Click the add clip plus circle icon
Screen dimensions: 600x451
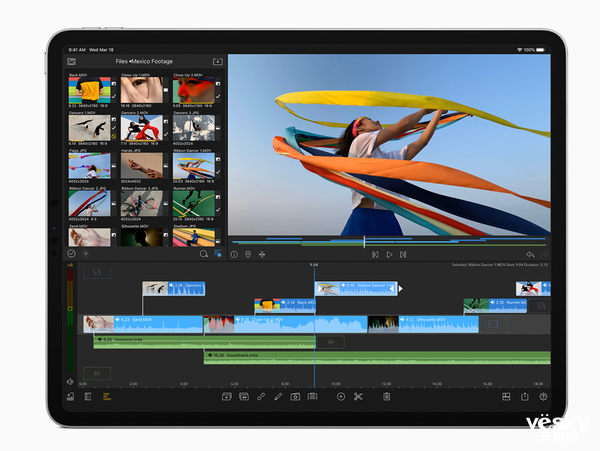340,397
